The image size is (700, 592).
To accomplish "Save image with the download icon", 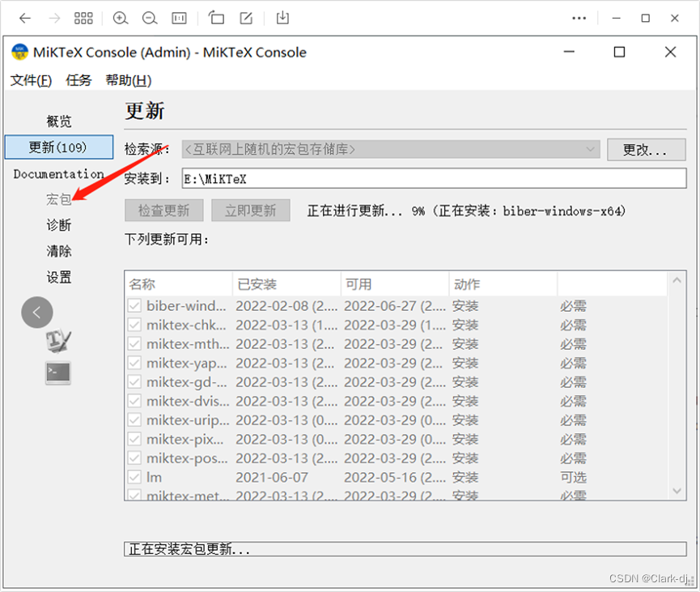I will [282, 18].
